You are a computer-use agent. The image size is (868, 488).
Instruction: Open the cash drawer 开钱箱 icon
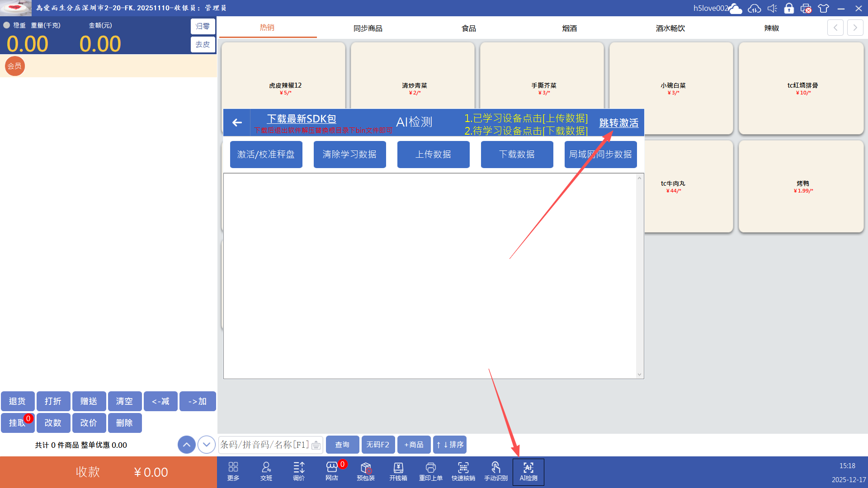coord(398,471)
